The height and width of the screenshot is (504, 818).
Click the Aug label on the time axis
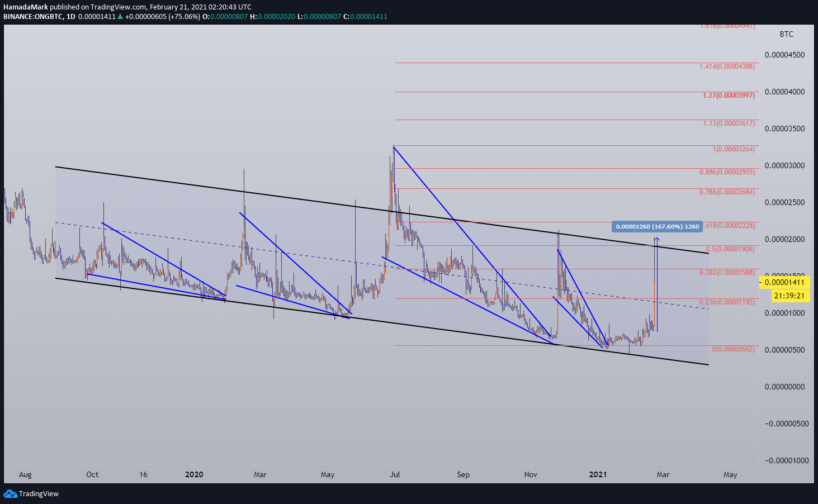point(25,474)
